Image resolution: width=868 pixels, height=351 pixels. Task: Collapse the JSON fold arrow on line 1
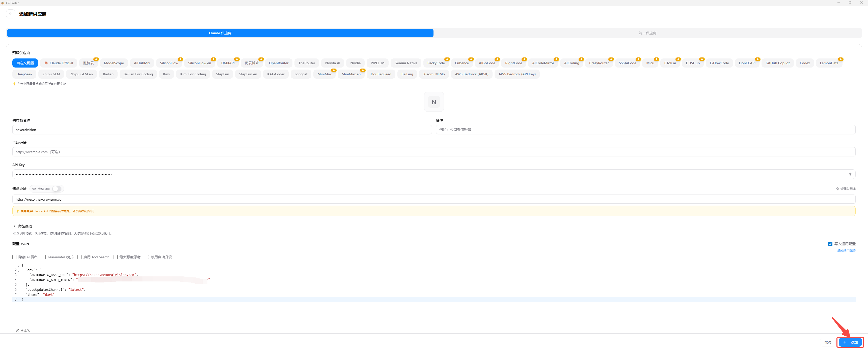[x=18, y=266]
